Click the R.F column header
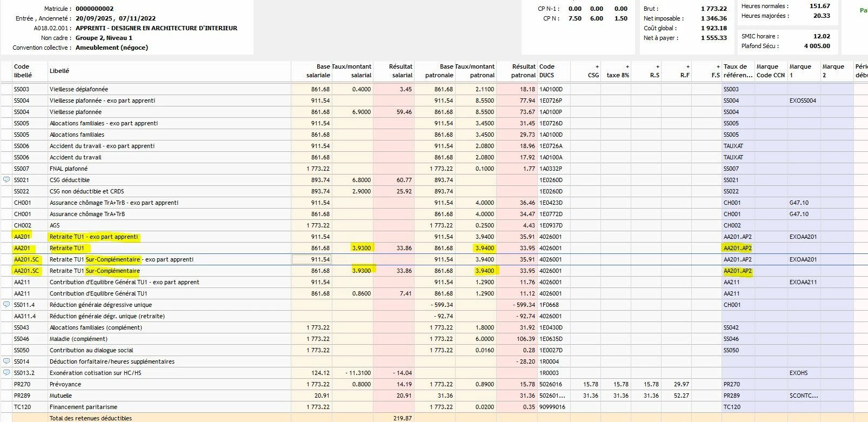Image resolution: width=868 pixels, height=422 pixels. pos(677,71)
